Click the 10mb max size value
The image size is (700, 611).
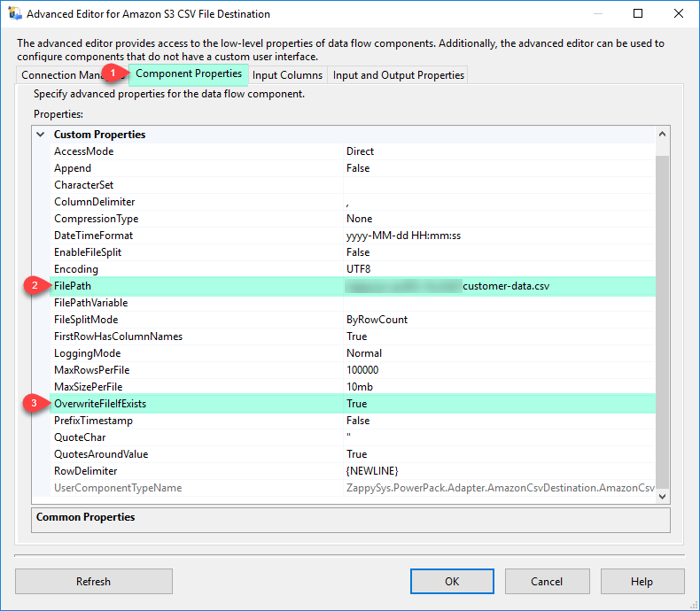360,387
